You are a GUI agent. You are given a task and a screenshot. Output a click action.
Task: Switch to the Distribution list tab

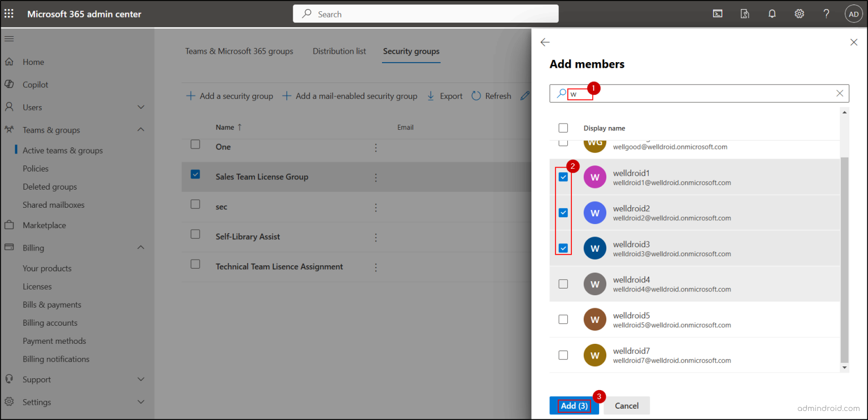tap(339, 51)
